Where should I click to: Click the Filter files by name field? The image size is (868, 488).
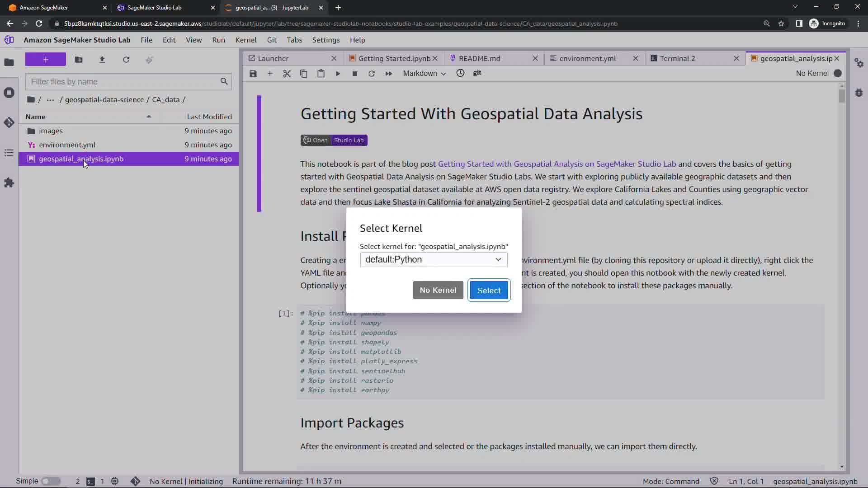coord(123,82)
